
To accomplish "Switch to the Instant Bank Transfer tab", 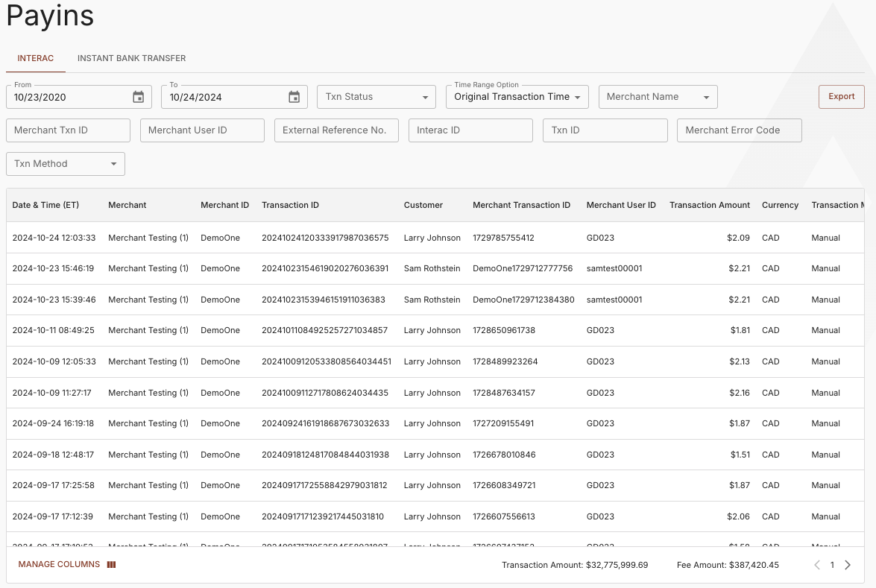I will [x=131, y=58].
